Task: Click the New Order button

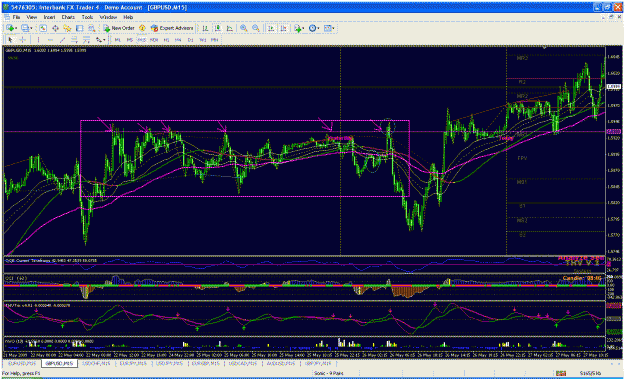Action: point(119,28)
